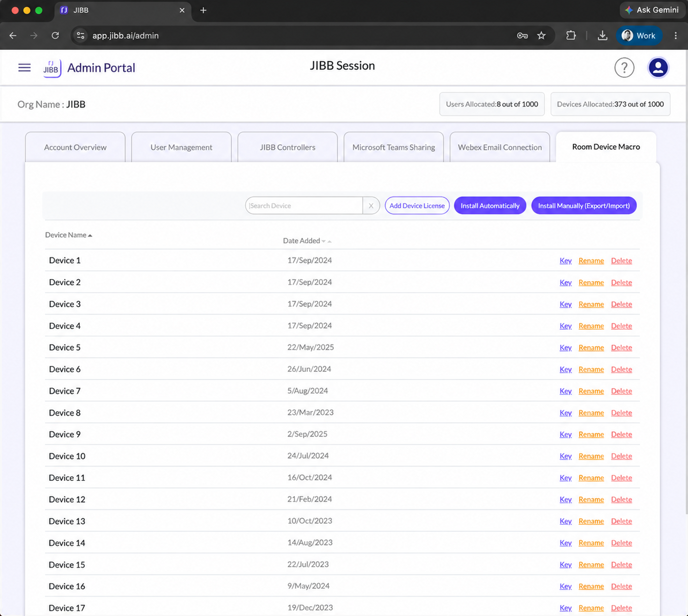The width and height of the screenshot is (688, 616).
Task: Rename Device 5
Action: [x=591, y=347]
